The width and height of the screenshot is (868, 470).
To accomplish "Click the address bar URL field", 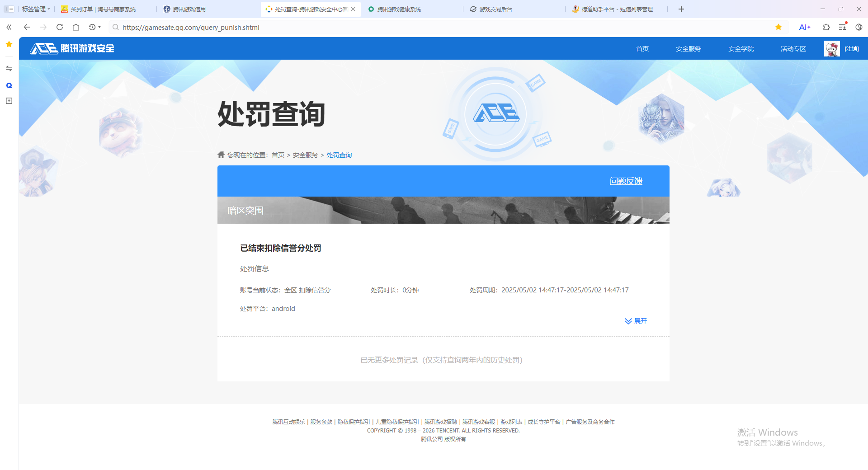I will (x=407, y=27).
